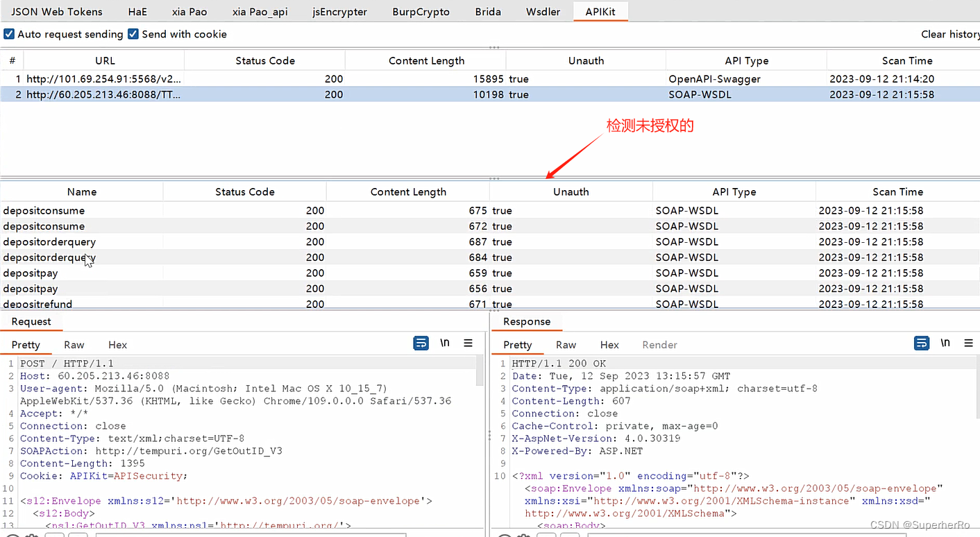The image size is (980, 537).
Task: Sort lower table by Name column
Action: tap(82, 192)
